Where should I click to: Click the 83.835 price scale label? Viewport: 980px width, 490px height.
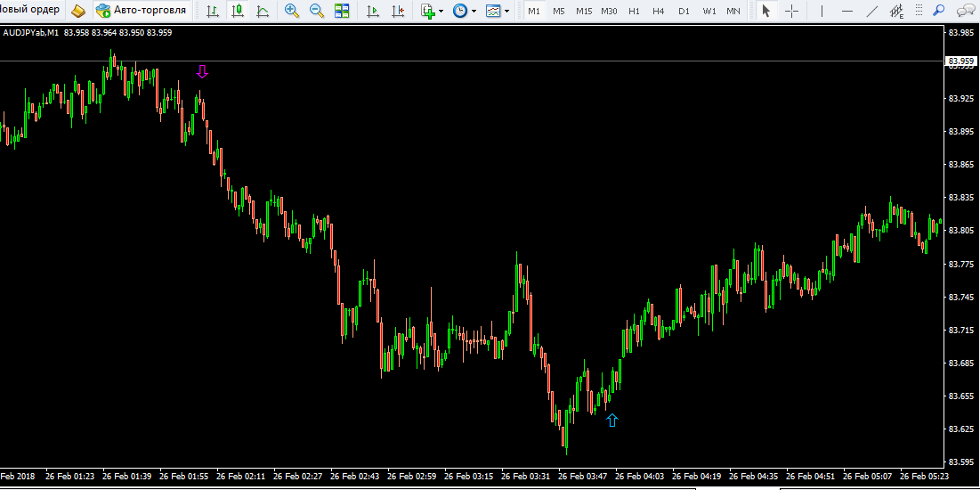[961, 198]
